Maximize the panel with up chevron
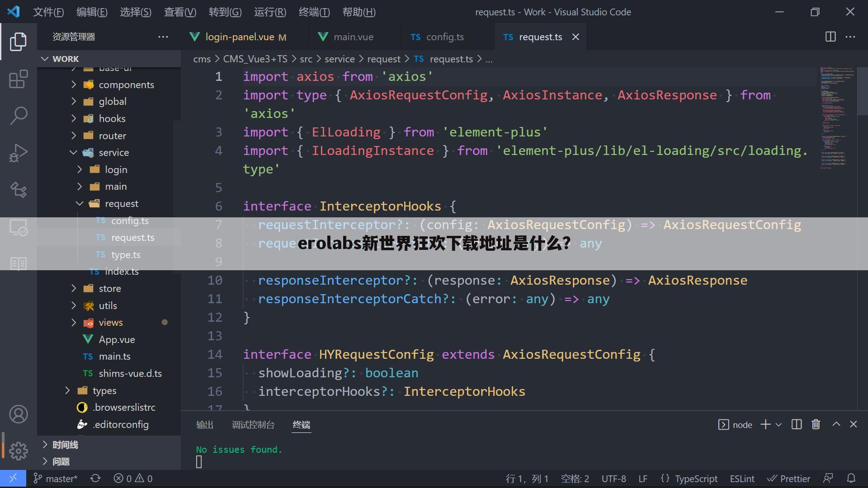 (x=836, y=424)
